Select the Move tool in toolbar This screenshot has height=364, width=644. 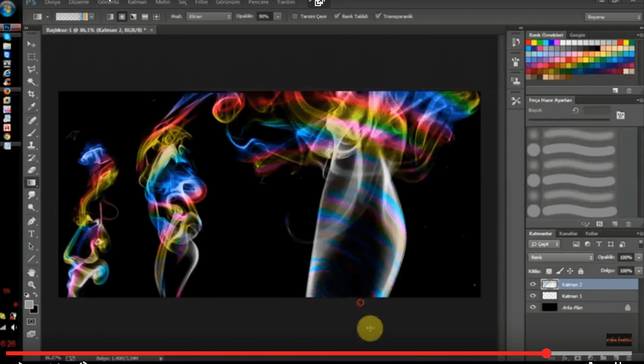[31, 45]
